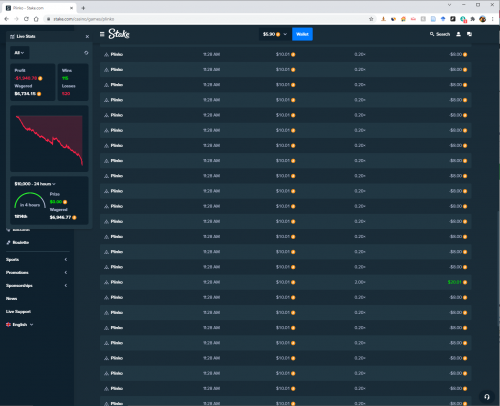Viewport: 500px width, 406px height.
Task: Click the Stake logo
Action: point(119,34)
